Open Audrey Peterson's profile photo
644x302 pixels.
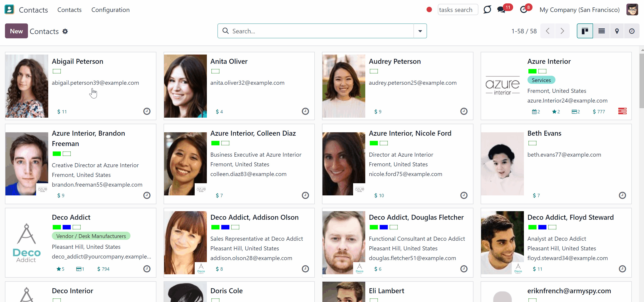[x=344, y=86]
